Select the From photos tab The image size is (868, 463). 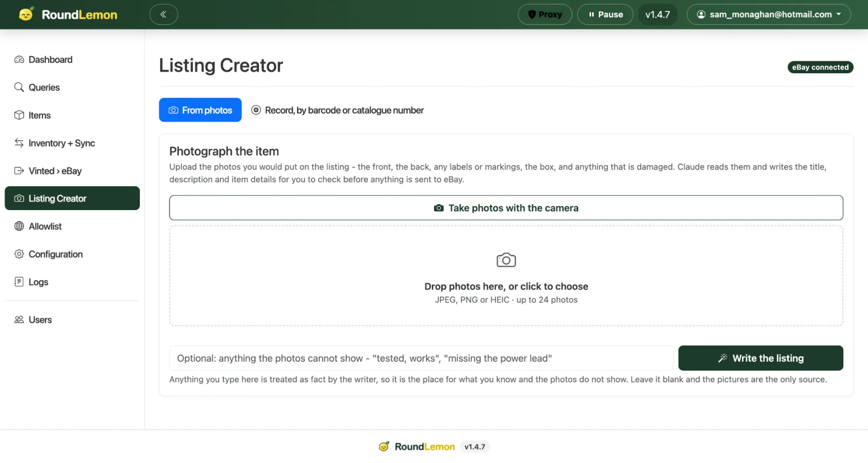[x=200, y=110]
